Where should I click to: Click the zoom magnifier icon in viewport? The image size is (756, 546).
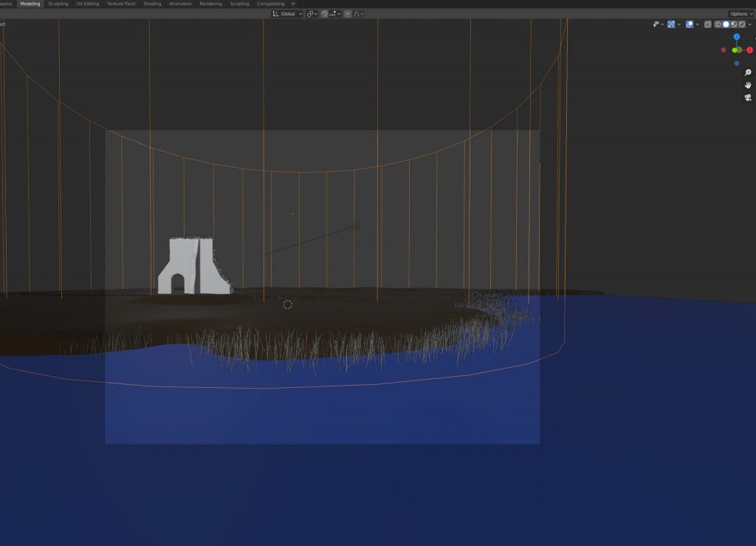tap(748, 72)
